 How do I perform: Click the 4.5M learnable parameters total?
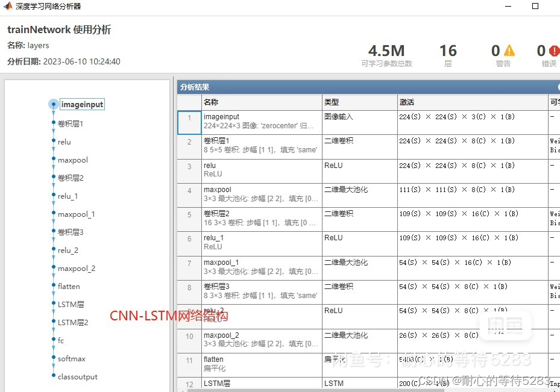(386, 51)
